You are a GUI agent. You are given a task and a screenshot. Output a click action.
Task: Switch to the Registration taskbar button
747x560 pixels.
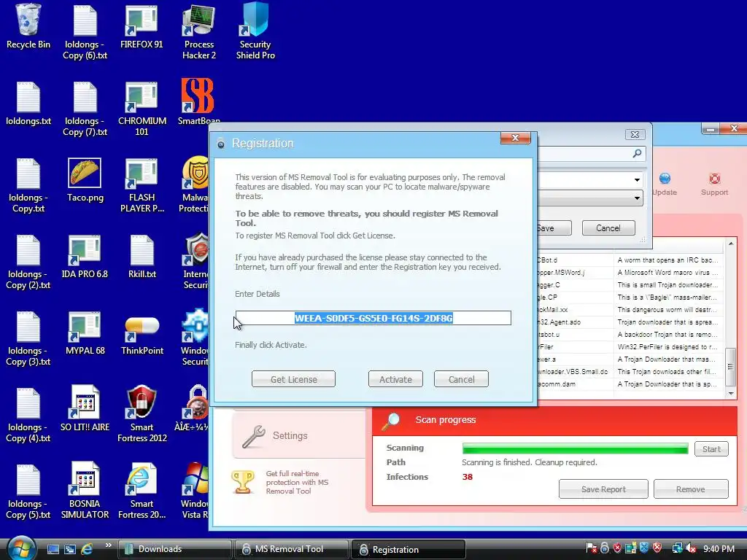409,549
